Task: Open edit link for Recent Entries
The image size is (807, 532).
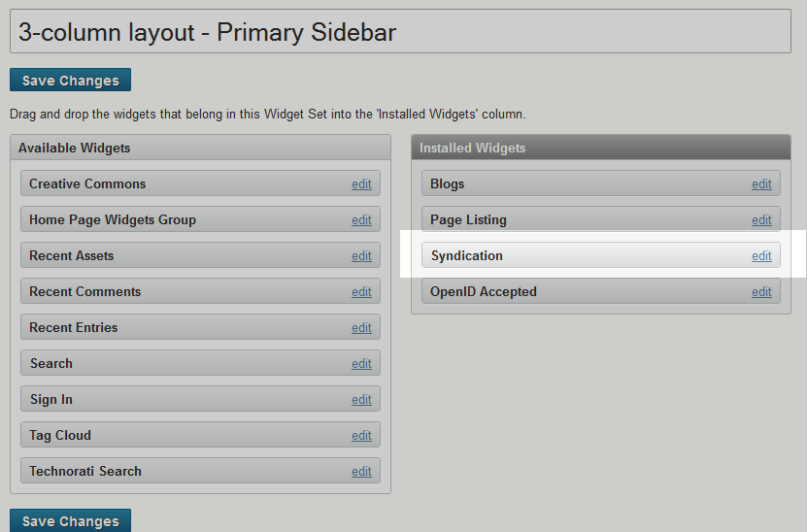Action: (x=361, y=328)
